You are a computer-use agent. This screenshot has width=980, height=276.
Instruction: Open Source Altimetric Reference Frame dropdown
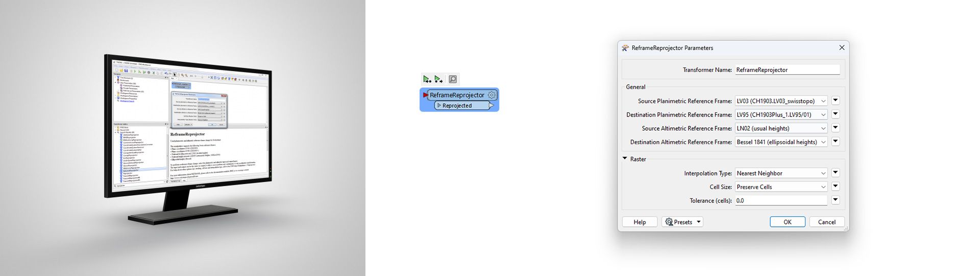tap(780, 129)
